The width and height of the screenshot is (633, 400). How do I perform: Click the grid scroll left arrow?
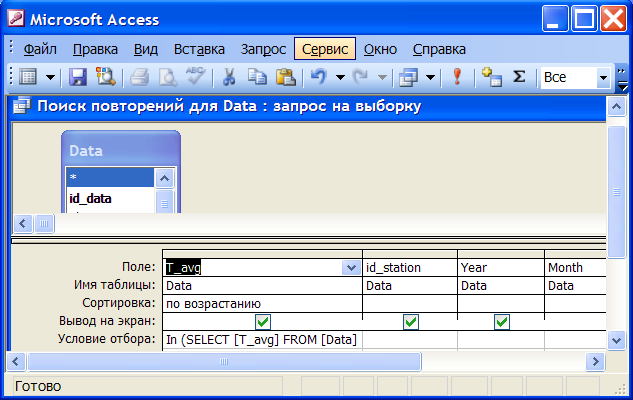pyautogui.click(x=16, y=361)
